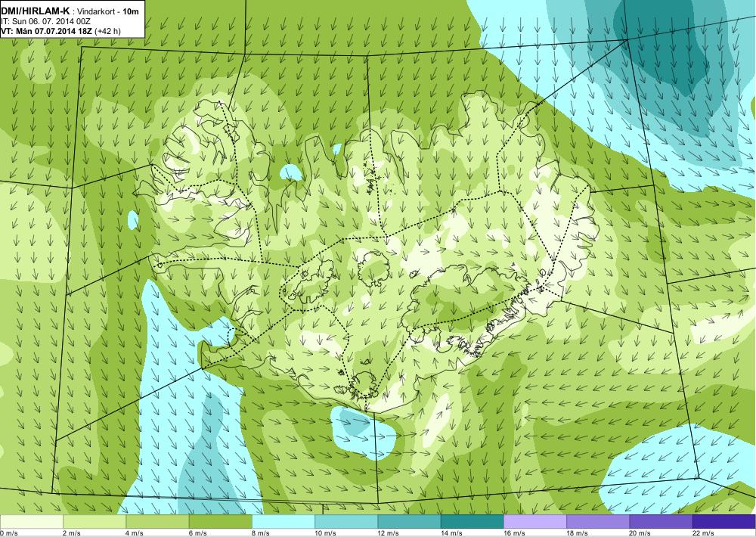This screenshot has width=756, height=537.
Task: Click the '20 m/s' legend label
Action: [x=641, y=533]
